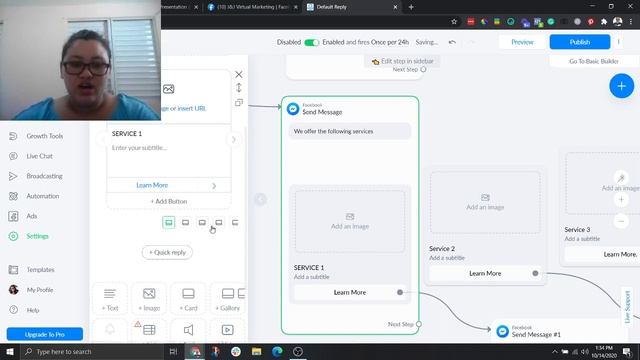Add a Gallery block
Image resolution: width=640 pixels, height=360 pixels.
[x=228, y=299]
